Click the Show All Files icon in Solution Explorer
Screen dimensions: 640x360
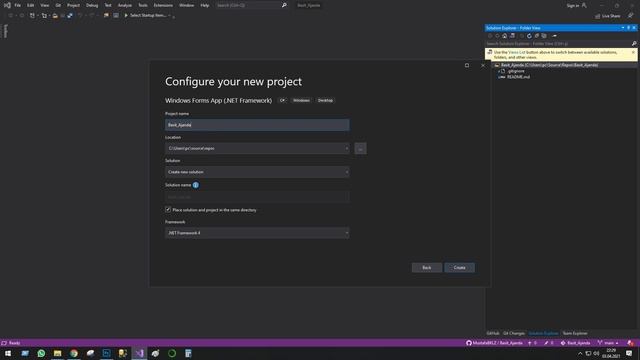click(544, 36)
